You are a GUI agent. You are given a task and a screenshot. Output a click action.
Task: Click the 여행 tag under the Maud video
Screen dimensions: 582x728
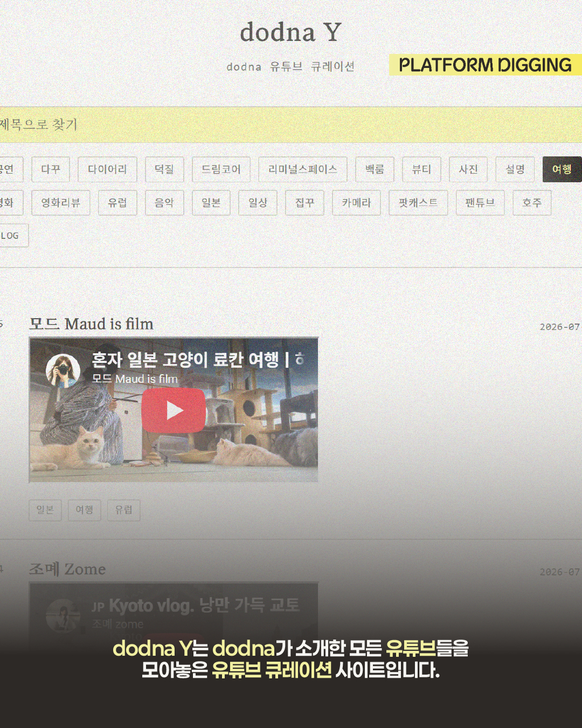coord(85,510)
